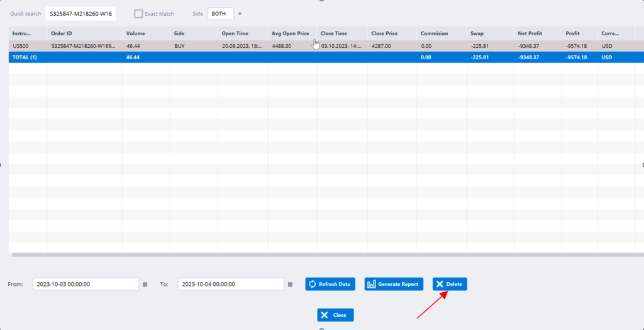Screen dimensions: 644x330
Task: Click the TOTAL (1) summary row label
Action: click(25, 57)
